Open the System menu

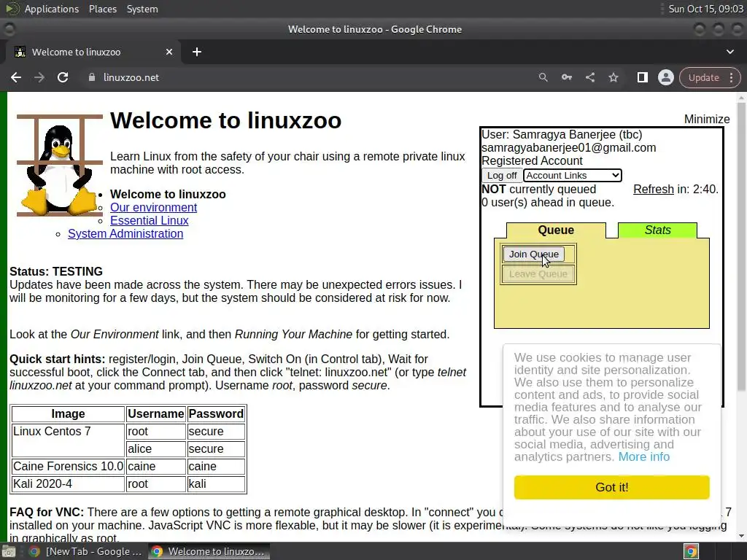click(x=142, y=9)
